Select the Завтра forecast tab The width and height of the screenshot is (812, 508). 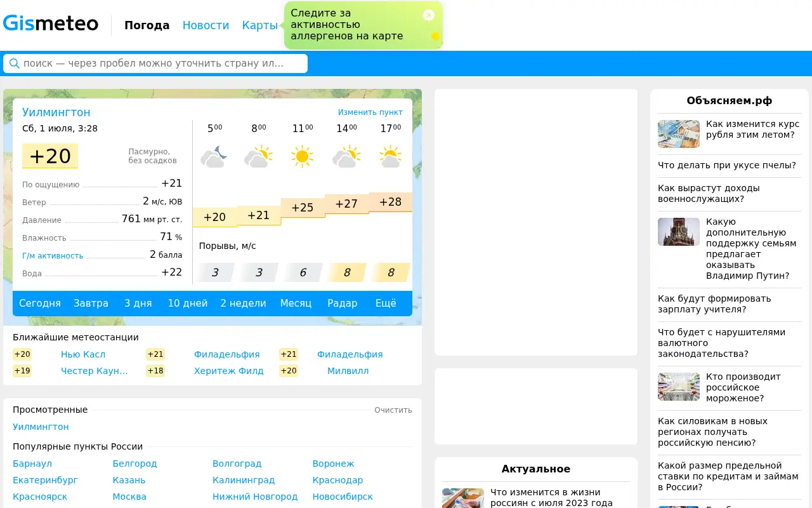click(91, 304)
